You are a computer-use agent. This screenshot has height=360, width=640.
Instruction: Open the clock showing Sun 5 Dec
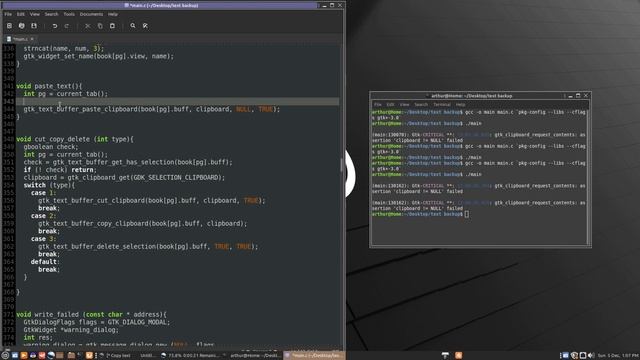618,356
